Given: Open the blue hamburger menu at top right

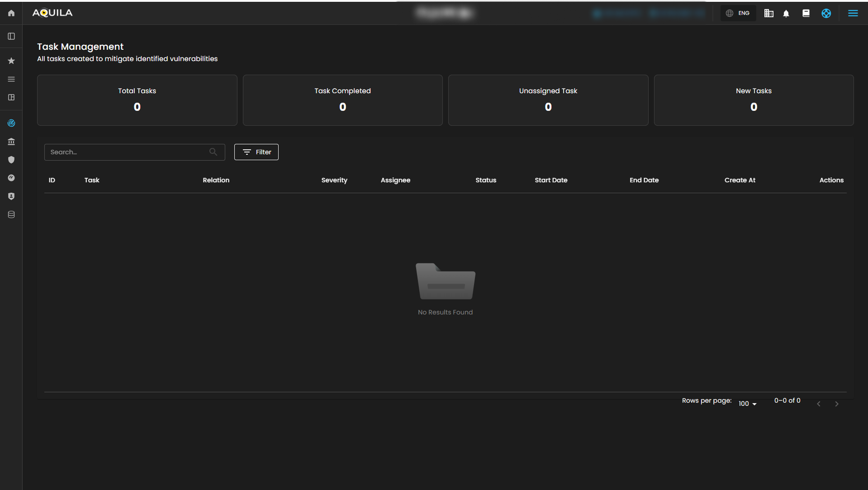Looking at the screenshot, I should tap(853, 14).
